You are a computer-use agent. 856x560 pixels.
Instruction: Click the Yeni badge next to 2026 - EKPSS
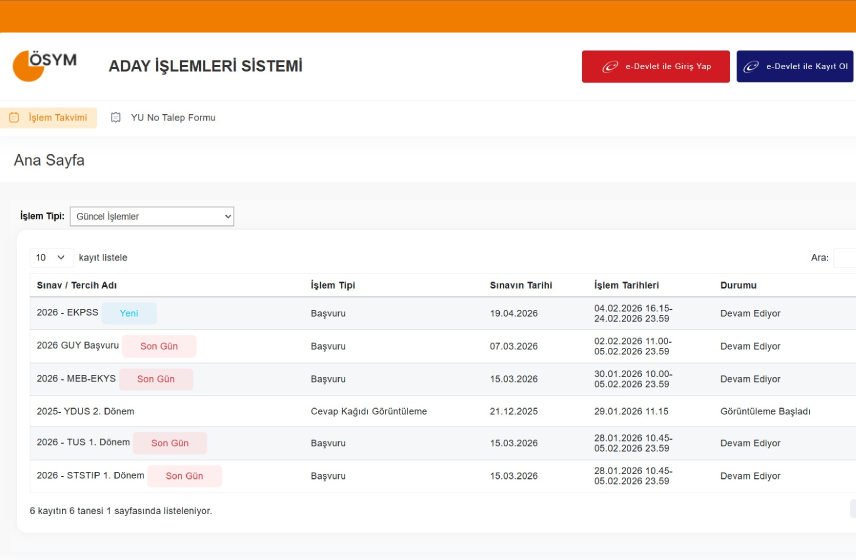129,313
